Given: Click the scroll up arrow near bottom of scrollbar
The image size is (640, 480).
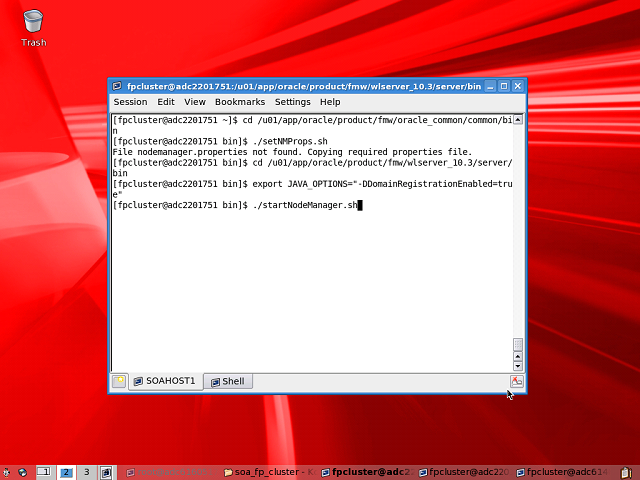Looking at the screenshot, I should (x=518, y=356).
